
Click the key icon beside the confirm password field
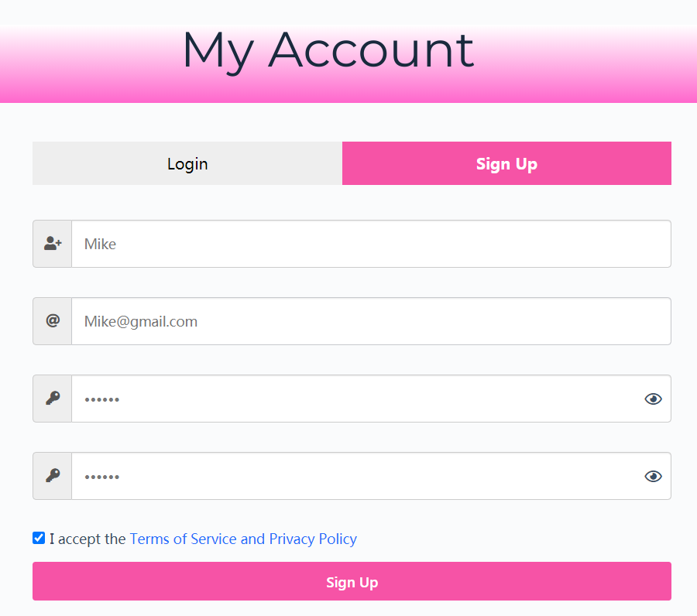click(x=53, y=475)
